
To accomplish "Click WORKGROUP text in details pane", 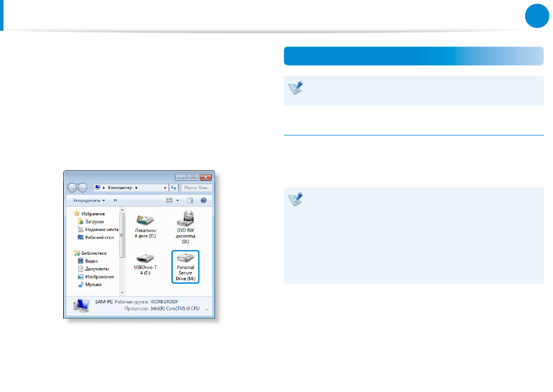I will tap(165, 302).
